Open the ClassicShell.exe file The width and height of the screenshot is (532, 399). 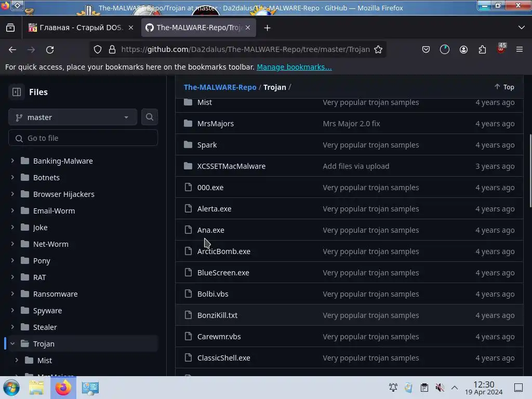click(x=224, y=357)
